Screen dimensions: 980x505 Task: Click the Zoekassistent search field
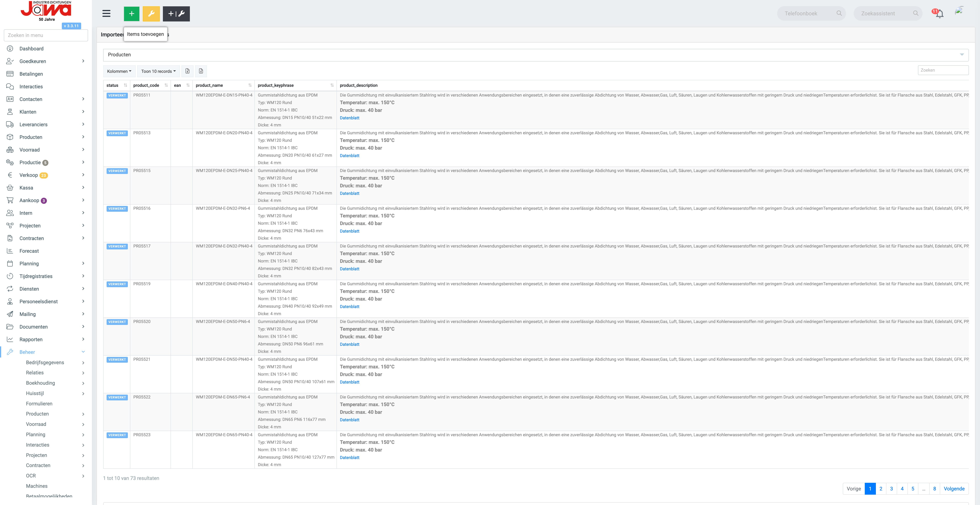point(888,13)
